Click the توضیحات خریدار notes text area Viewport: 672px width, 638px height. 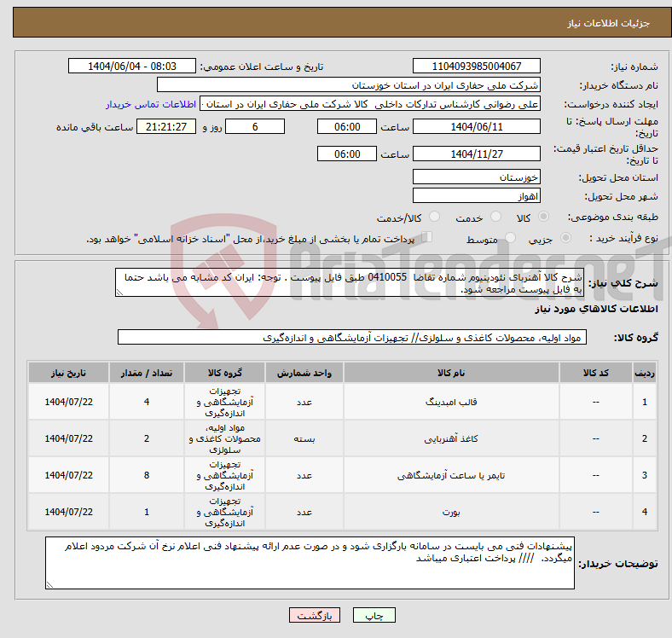tap(310, 563)
